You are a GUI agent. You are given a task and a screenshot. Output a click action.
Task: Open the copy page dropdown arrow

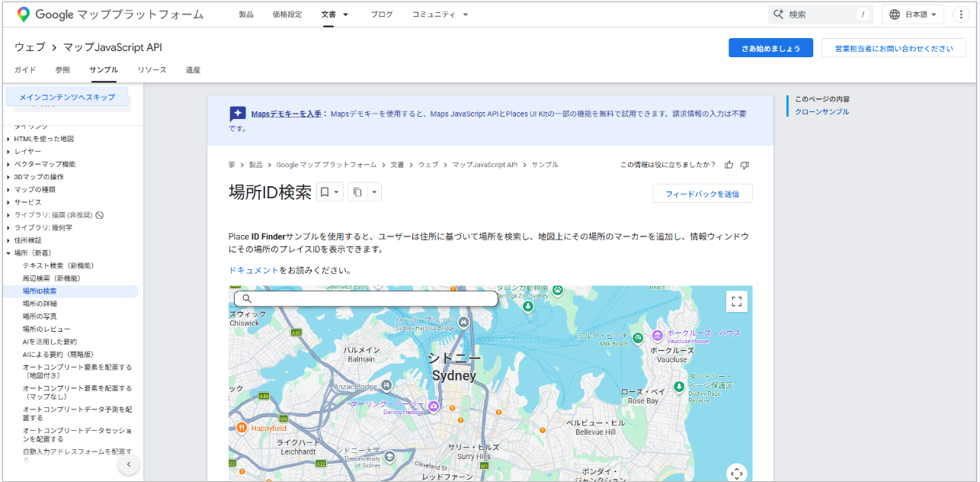tap(374, 192)
